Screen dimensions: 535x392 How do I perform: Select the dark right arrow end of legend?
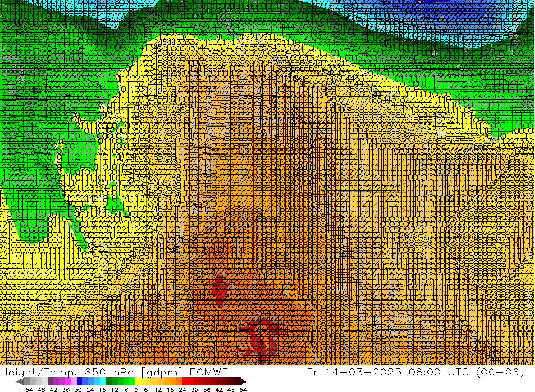pyautogui.click(x=243, y=381)
